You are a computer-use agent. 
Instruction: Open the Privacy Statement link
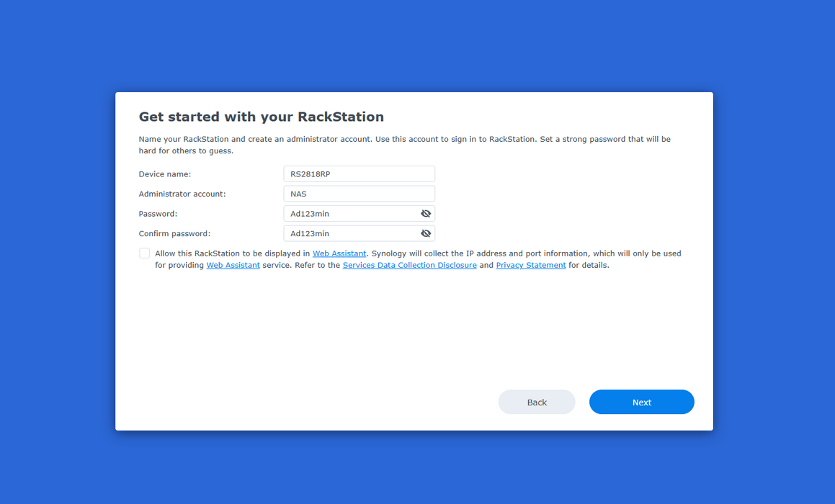click(531, 265)
